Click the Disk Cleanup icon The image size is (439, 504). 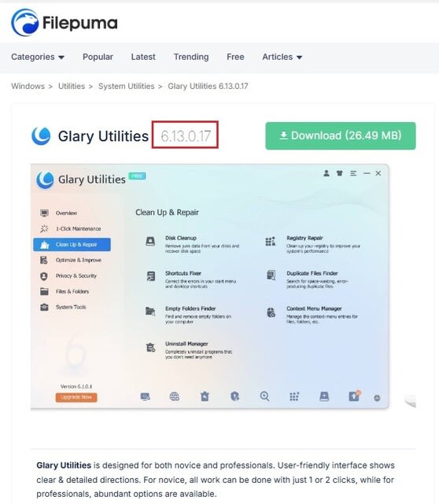click(x=150, y=241)
